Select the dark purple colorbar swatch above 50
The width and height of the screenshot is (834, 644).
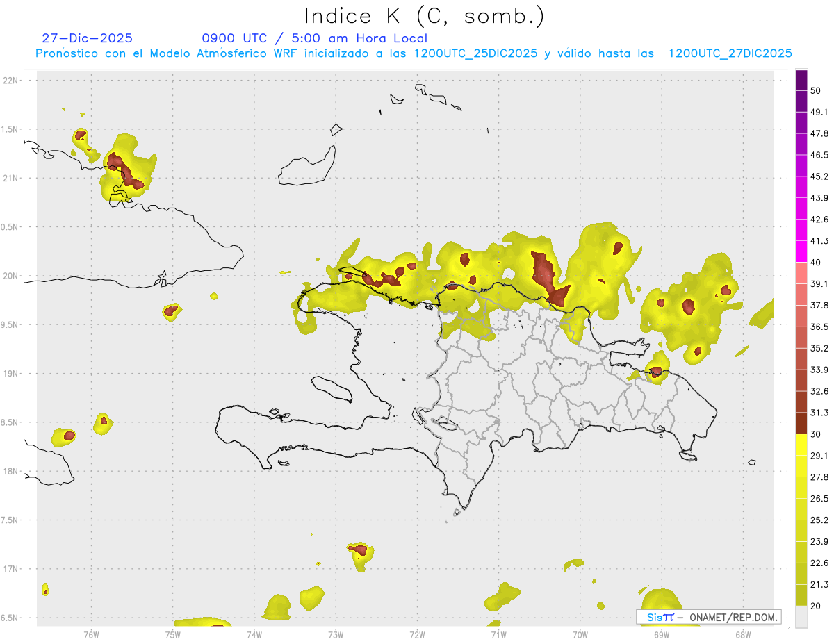(x=801, y=80)
